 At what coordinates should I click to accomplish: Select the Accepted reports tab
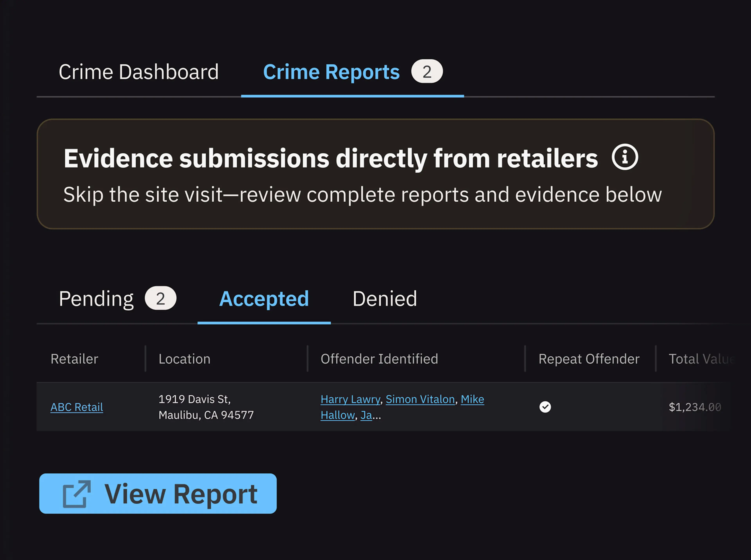(264, 299)
